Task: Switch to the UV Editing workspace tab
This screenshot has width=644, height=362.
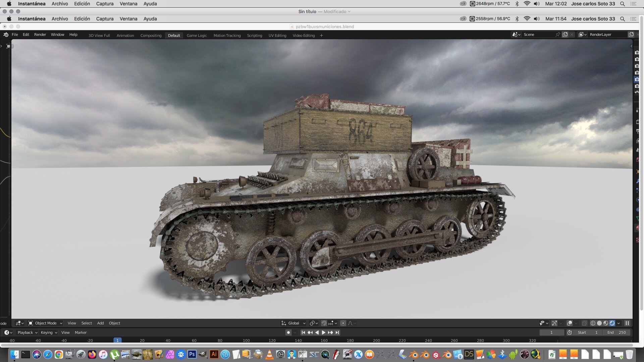Action: click(x=277, y=36)
